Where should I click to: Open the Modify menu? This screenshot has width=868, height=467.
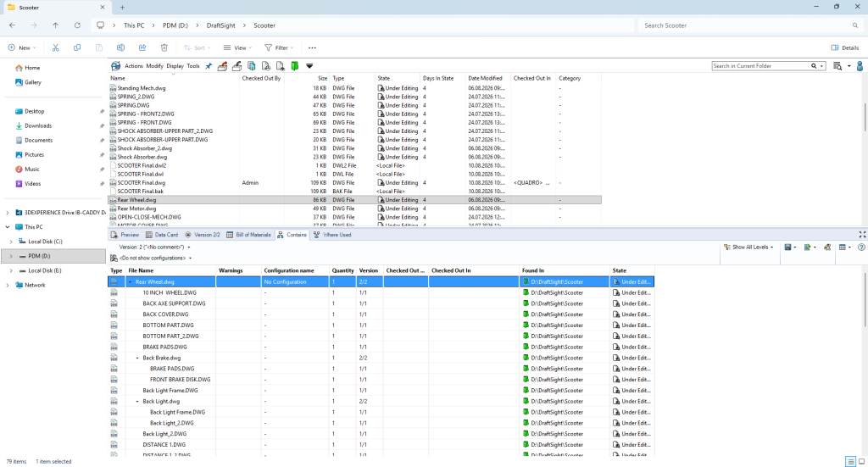(154, 66)
